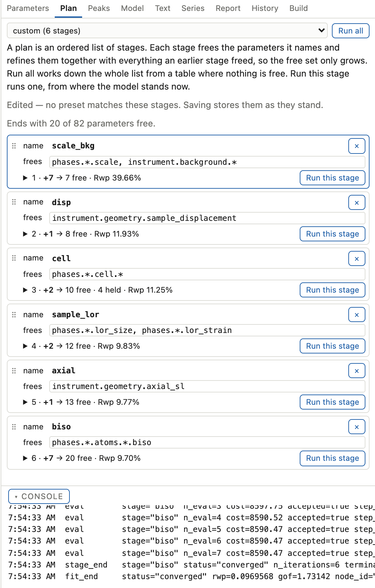
Task: Go to the Model tab
Action: point(132,8)
